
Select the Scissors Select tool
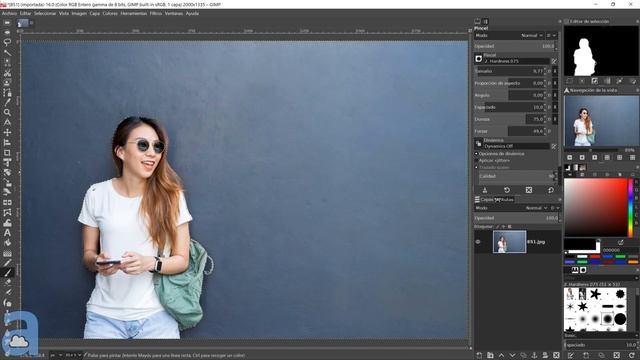point(7,73)
